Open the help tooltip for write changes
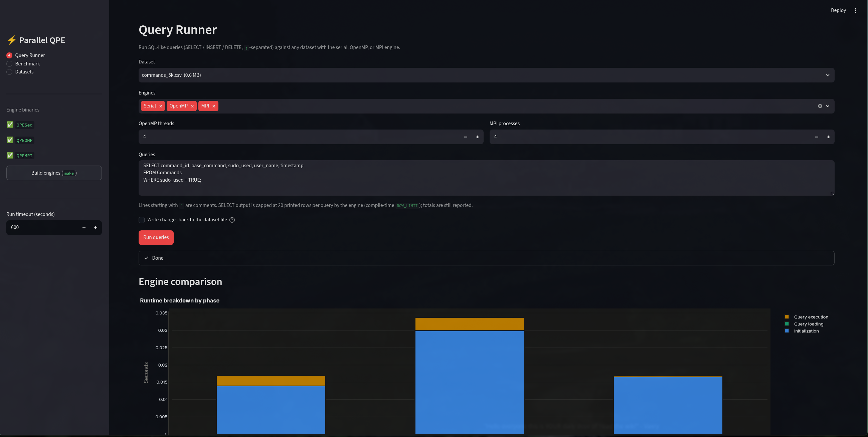 232,220
